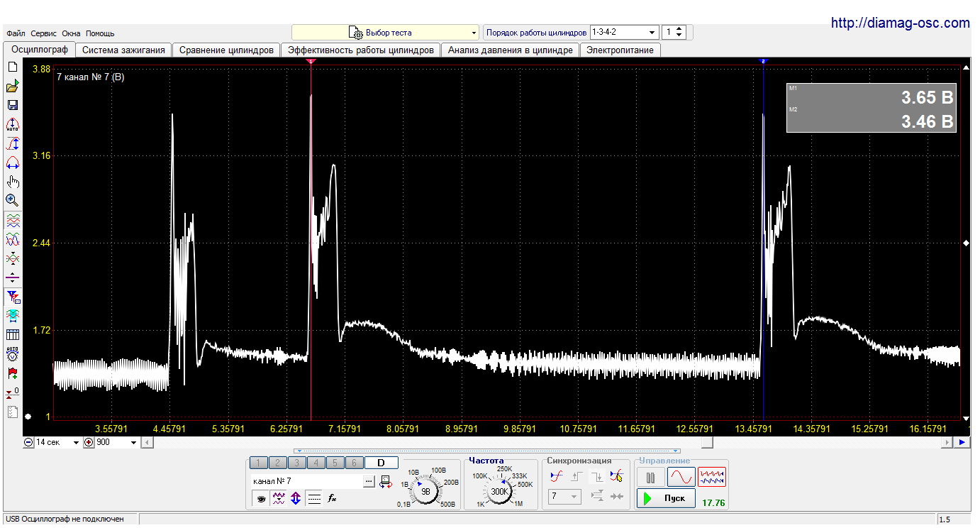This screenshot has height=528, width=980.
Task: Open the sync channel 7 dropdown
Action: pyautogui.click(x=564, y=497)
